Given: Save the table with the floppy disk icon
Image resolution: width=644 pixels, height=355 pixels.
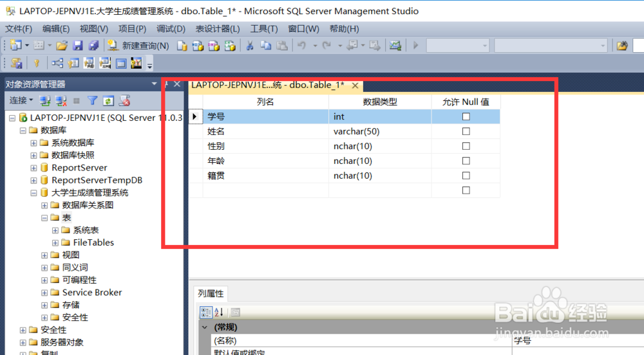Looking at the screenshot, I should coord(78,45).
